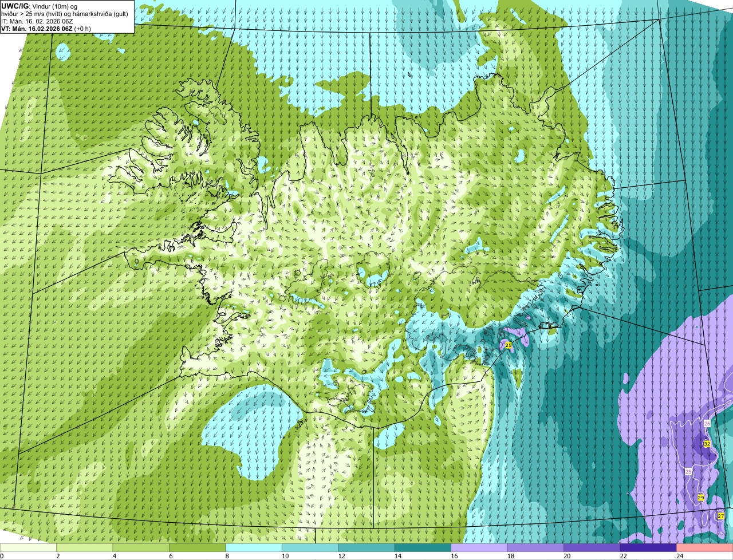
Task: Select the 18–20 m/s medium purple legend swatch
Action: click(x=535, y=547)
